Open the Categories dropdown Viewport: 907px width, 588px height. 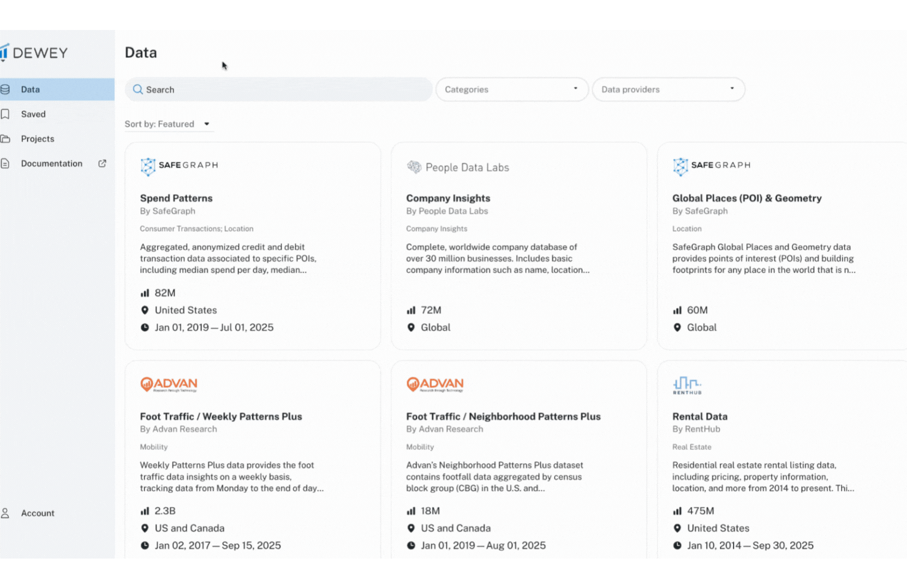pyautogui.click(x=512, y=89)
